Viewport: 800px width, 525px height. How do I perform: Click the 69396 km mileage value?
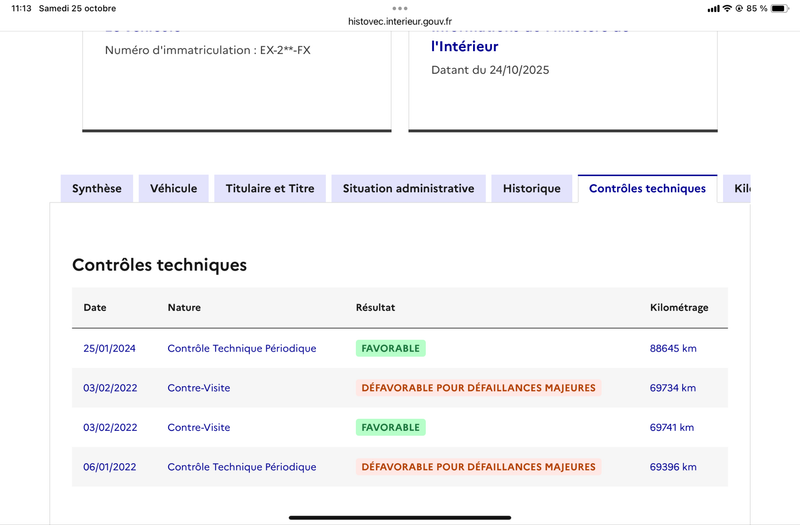coord(673,467)
